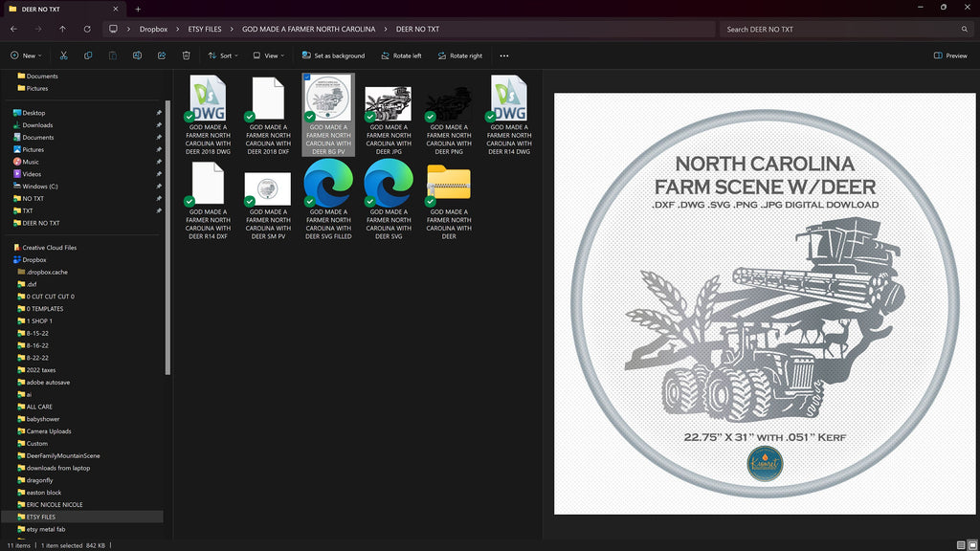Select the DEER SM PV thumbnail

click(268, 199)
